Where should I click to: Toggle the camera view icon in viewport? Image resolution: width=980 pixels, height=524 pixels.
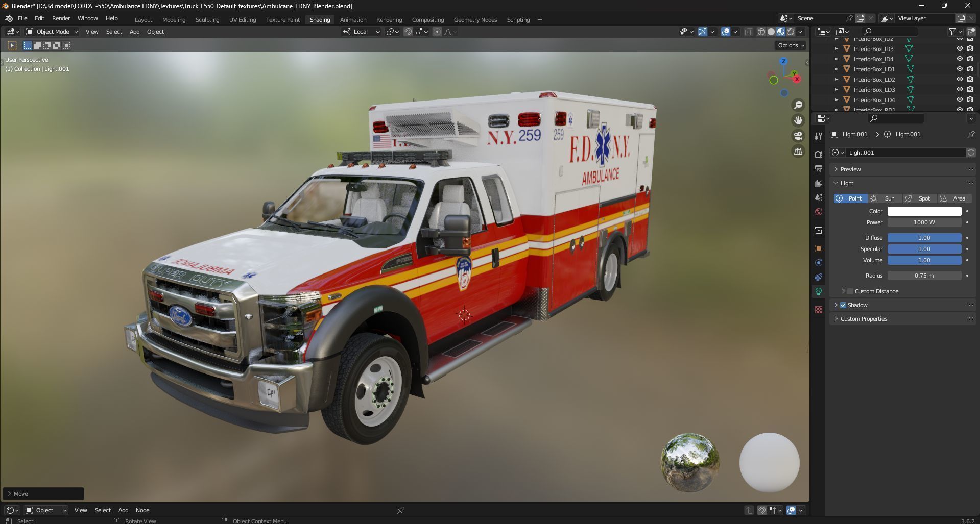(798, 136)
